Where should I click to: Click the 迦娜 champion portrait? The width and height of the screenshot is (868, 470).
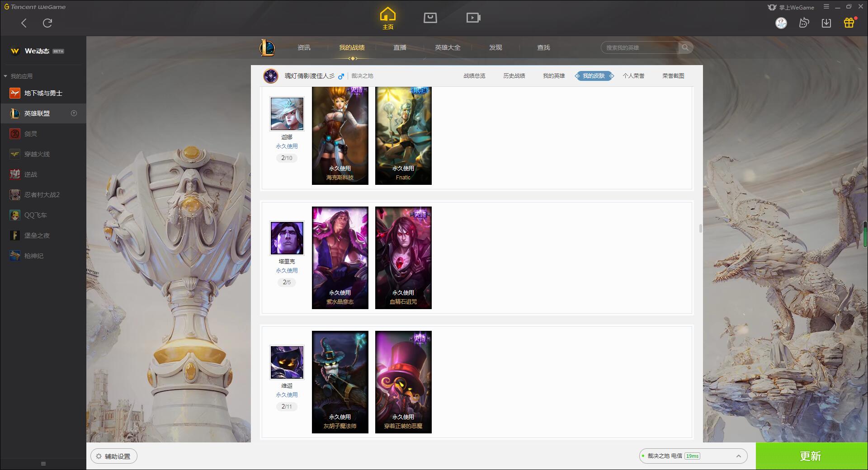(x=287, y=114)
